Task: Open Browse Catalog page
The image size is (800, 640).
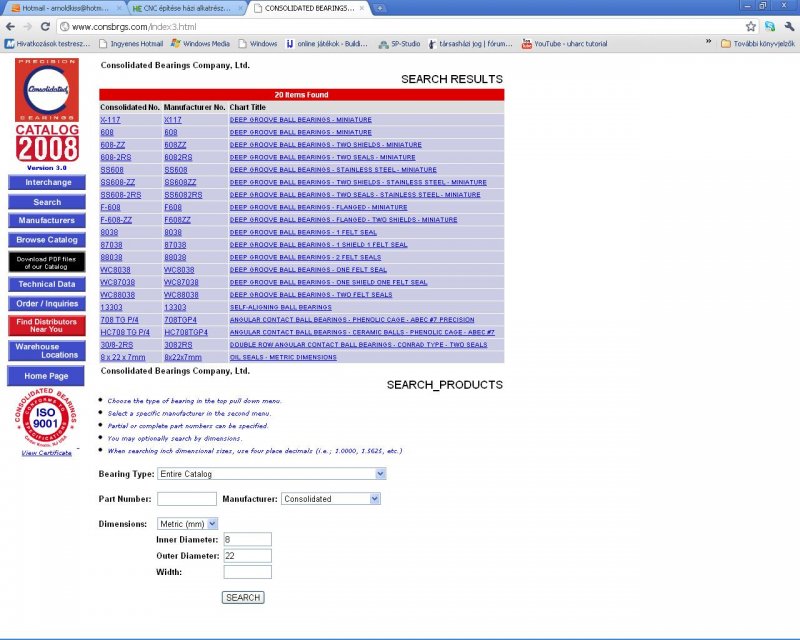Action: click(47, 240)
